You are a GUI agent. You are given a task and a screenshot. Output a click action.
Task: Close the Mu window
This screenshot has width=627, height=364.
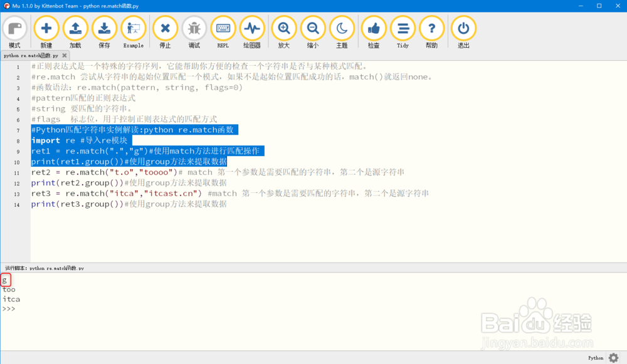618,6
